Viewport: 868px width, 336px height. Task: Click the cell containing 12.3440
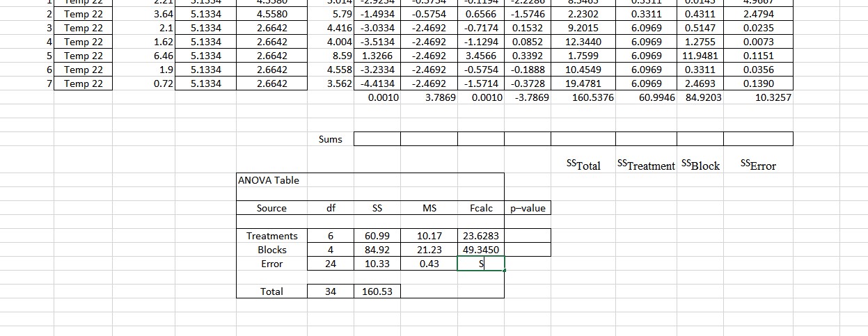(x=583, y=42)
